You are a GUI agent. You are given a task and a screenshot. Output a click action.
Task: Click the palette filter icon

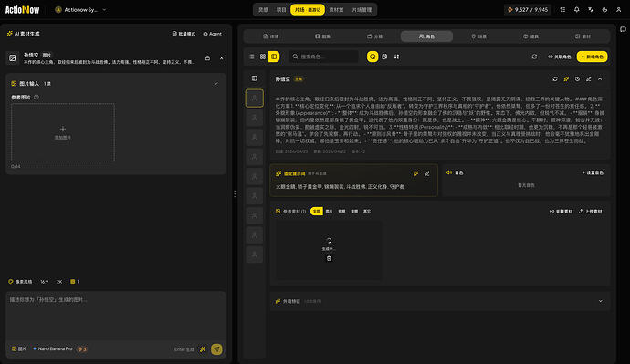click(x=384, y=57)
